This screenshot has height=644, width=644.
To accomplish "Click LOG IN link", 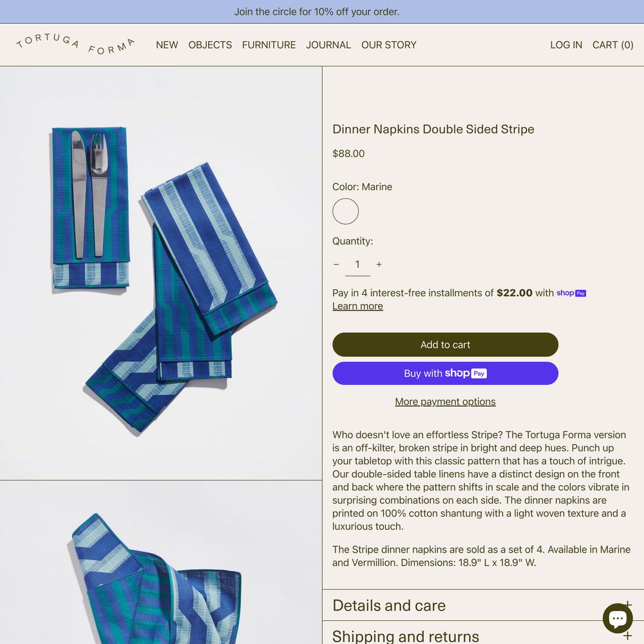I will [x=566, y=45].
